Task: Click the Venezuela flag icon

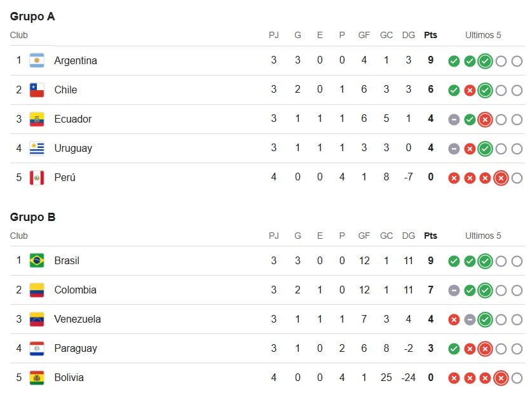Action: click(37, 319)
